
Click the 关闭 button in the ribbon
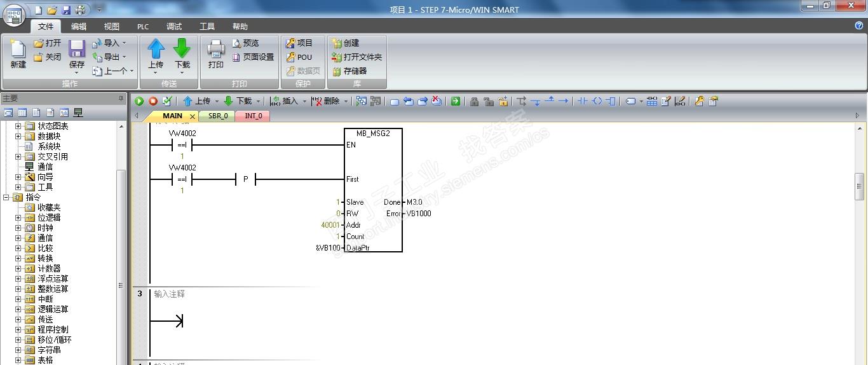(x=48, y=57)
